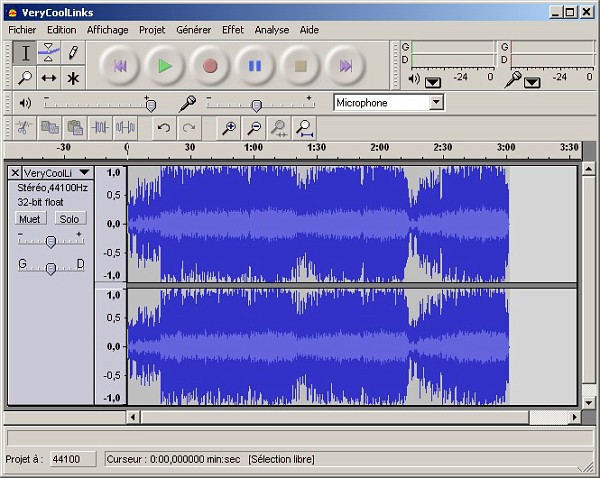Click the track gain slider handle
This screenshot has width=600, height=478.
(51, 241)
